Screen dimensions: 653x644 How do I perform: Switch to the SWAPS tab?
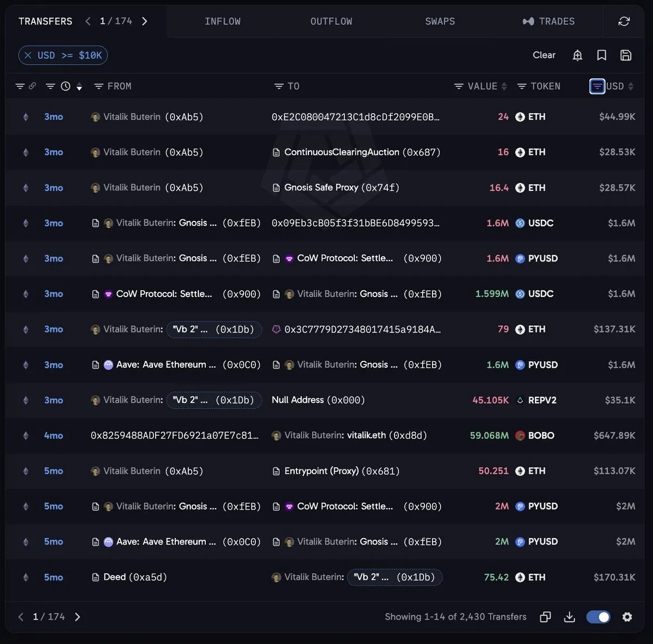(x=440, y=21)
